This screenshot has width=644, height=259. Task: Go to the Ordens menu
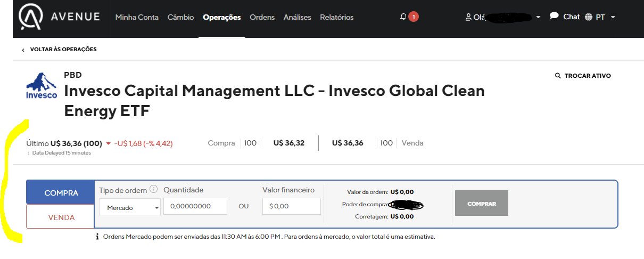point(262,17)
